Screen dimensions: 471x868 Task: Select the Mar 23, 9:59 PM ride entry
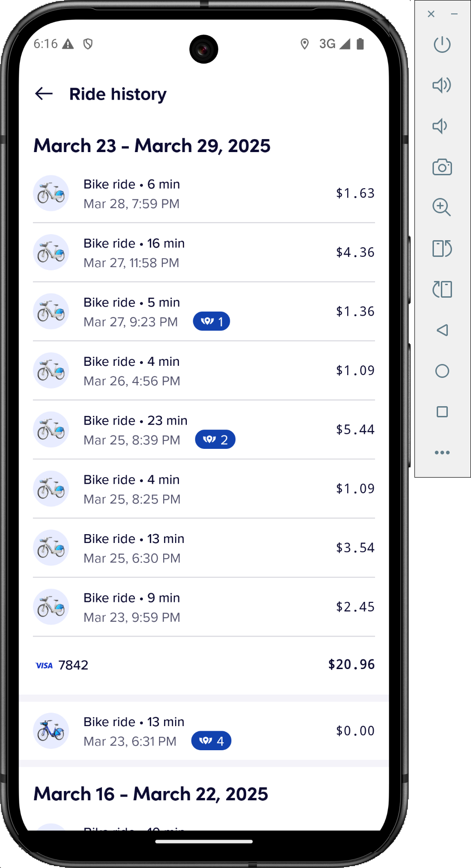204,607
